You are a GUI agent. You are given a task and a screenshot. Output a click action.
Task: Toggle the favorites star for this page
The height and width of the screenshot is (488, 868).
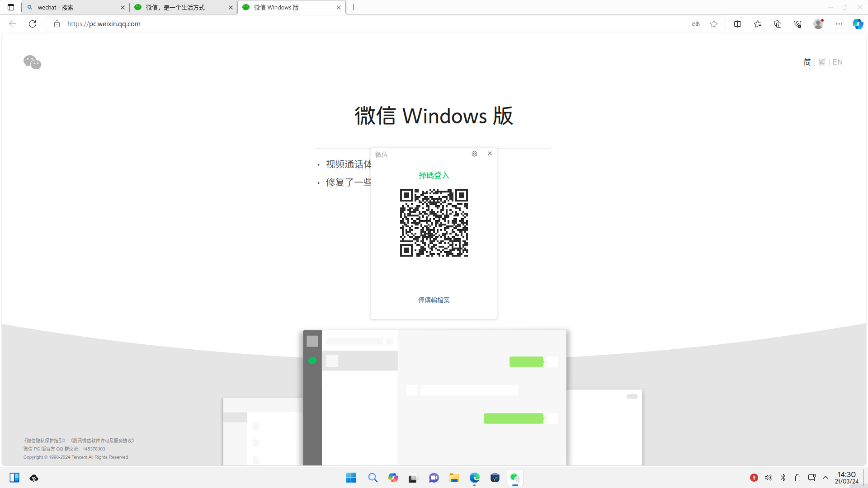pyautogui.click(x=714, y=23)
